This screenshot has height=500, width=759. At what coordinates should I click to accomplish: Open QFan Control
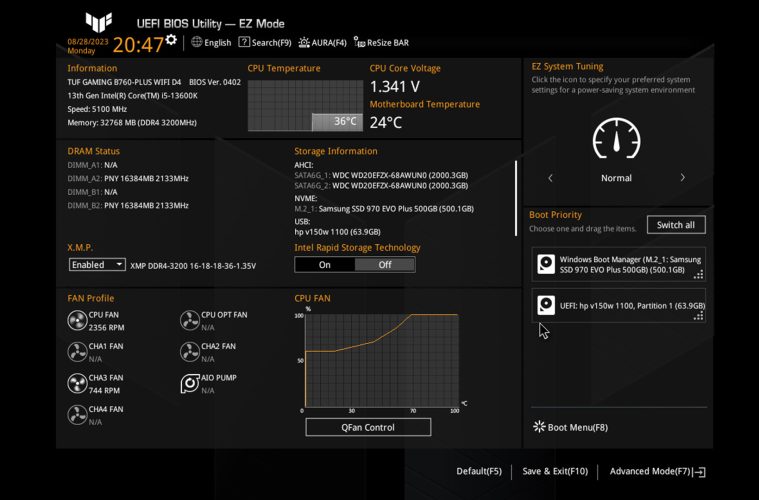coord(368,427)
